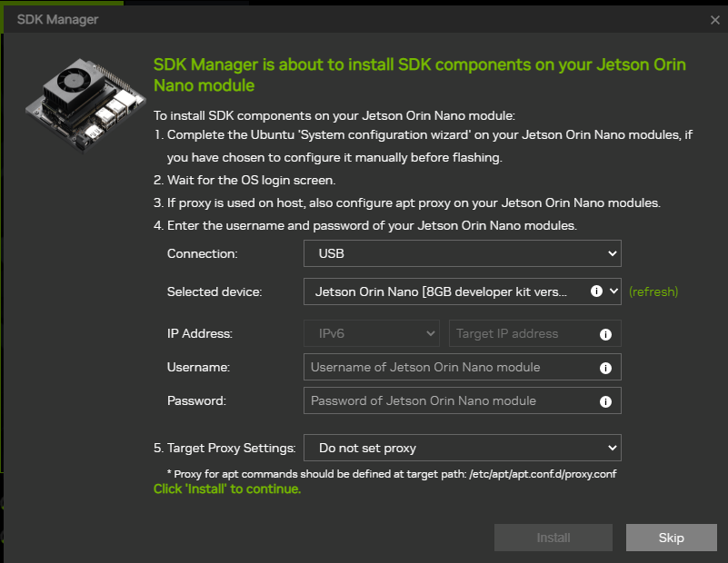Click the proxy.conf path note text
Screen dimensions: 728x563
[x=392, y=474]
